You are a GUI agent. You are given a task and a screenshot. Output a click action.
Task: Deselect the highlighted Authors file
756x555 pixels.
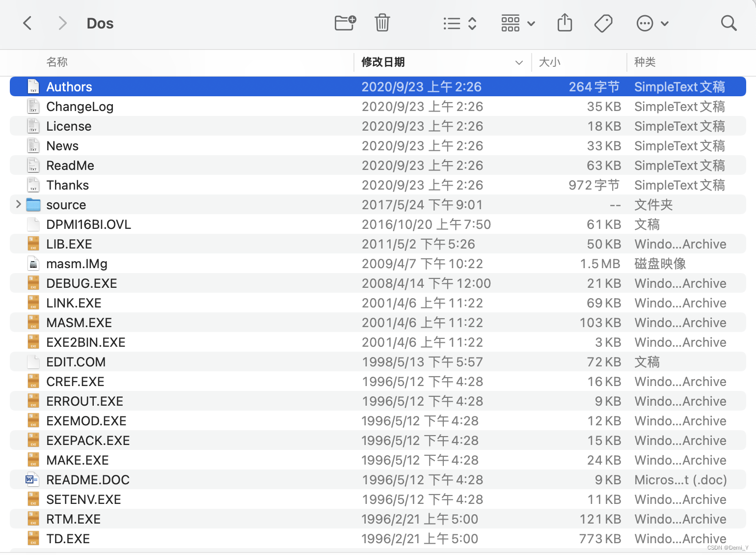tap(69, 86)
